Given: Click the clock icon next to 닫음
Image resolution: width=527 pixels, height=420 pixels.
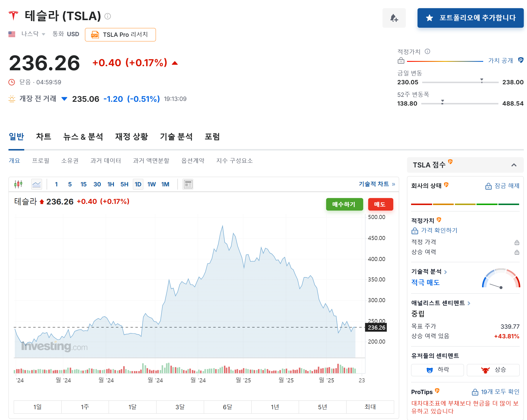Looking at the screenshot, I should pos(12,82).
